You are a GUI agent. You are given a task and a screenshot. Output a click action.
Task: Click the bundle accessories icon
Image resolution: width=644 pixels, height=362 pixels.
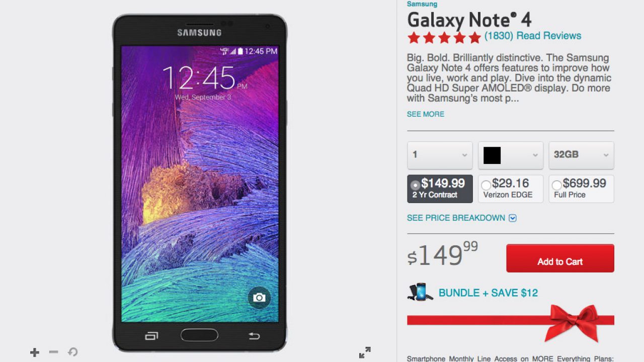420,292
